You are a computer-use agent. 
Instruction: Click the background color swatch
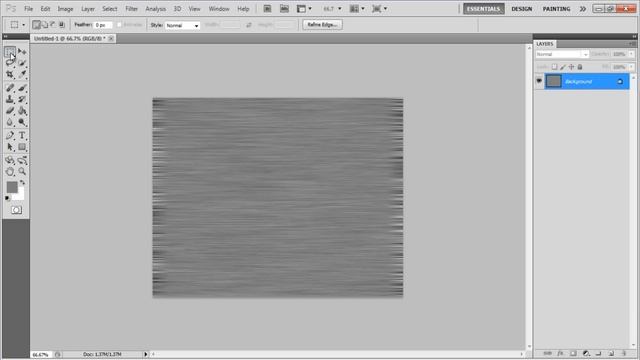click(20, 196)
